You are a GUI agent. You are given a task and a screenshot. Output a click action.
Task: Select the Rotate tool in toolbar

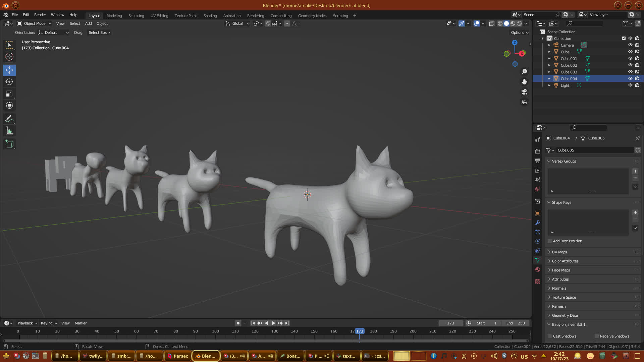point(9,82)
